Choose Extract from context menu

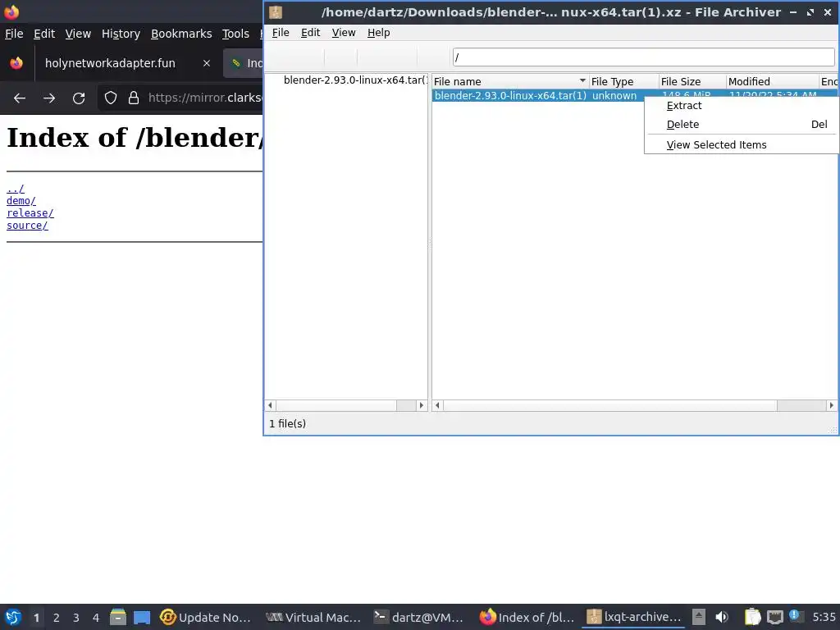(x=684, y=106)
